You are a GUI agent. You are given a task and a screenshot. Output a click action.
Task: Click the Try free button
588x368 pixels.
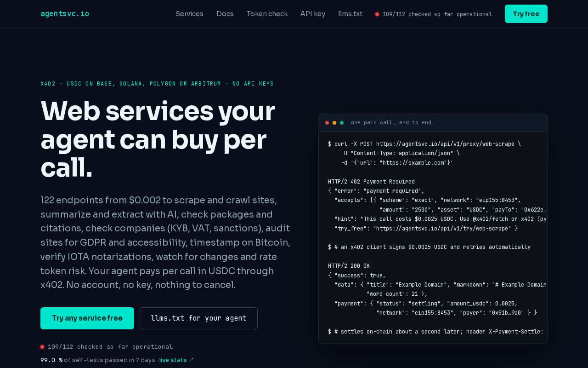point(526,14)
